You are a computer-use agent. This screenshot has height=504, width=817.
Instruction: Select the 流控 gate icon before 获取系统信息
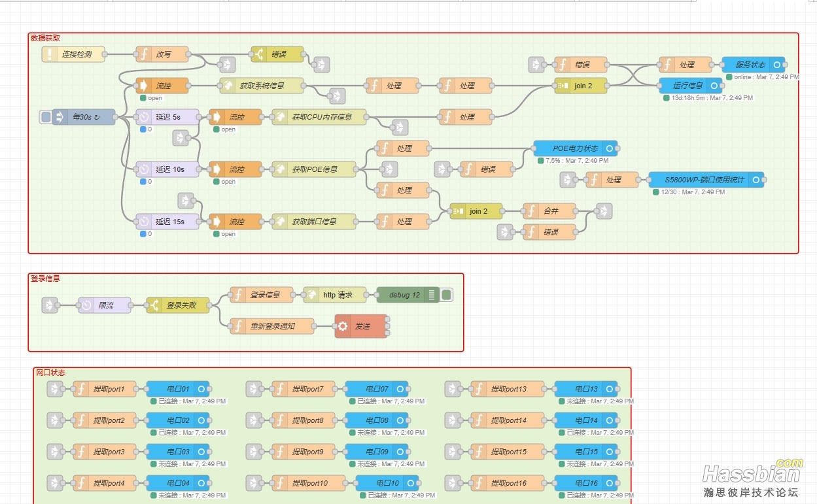click(x=144, y=86)
